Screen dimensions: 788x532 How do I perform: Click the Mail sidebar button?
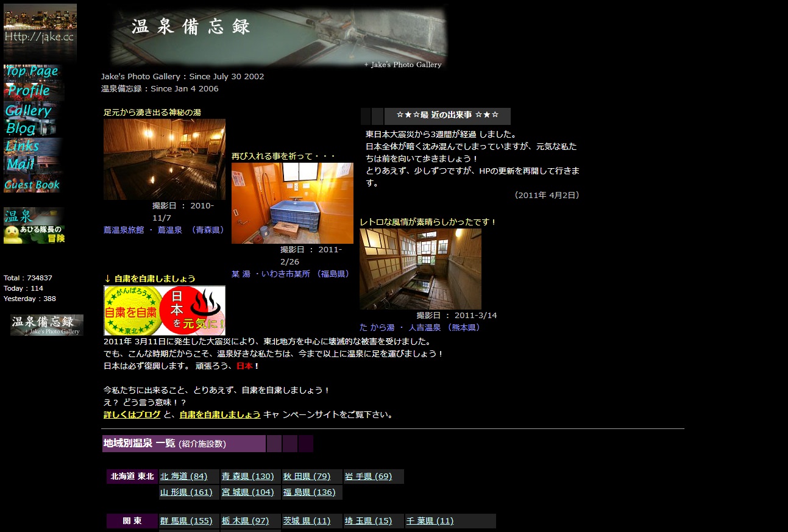click(21, 164)
